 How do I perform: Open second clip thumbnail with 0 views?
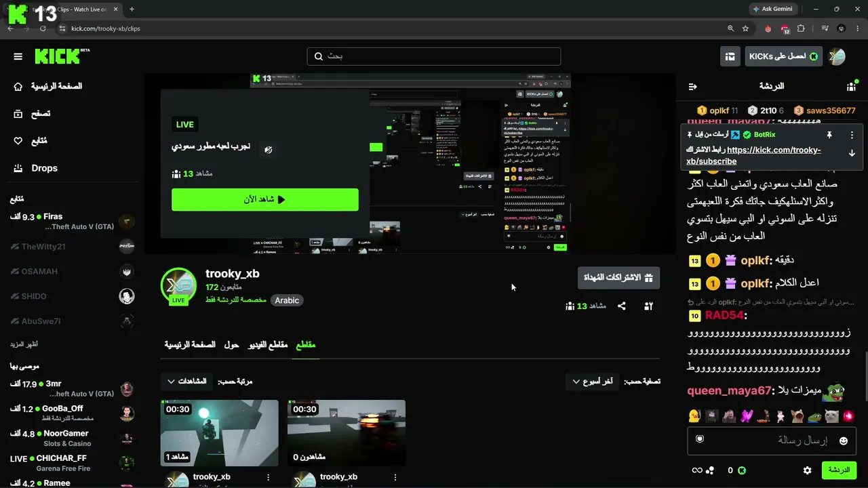pos(347,433)
